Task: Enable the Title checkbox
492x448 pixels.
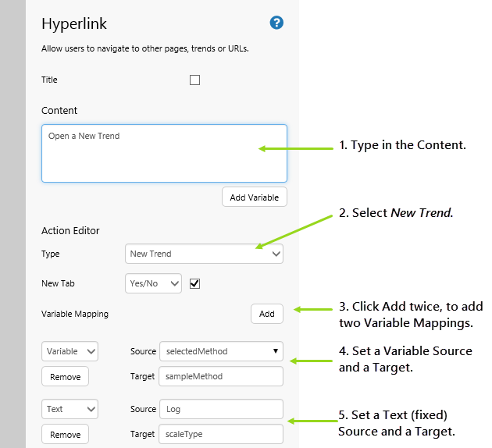Action: [194, 80]
